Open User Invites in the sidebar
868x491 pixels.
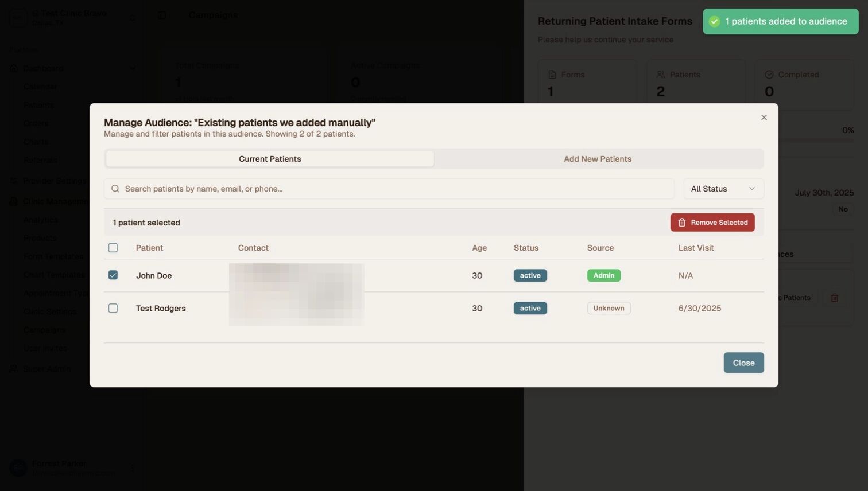45,348
